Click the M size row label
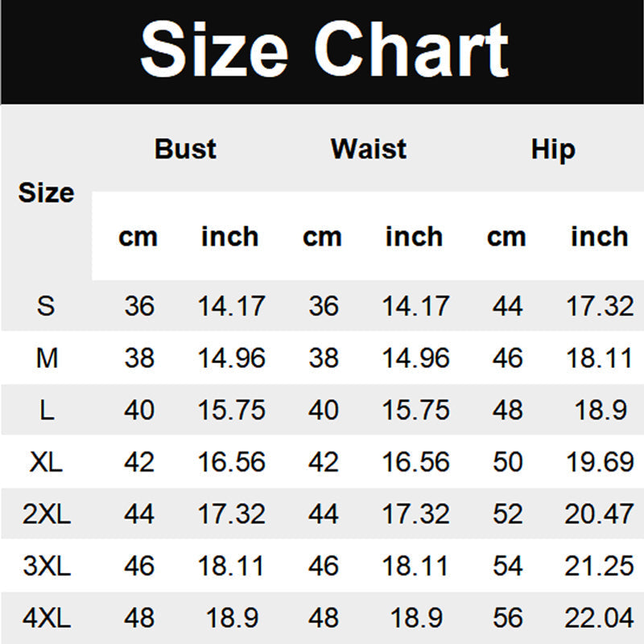This screenshot has width=644, height=644. 47,358
